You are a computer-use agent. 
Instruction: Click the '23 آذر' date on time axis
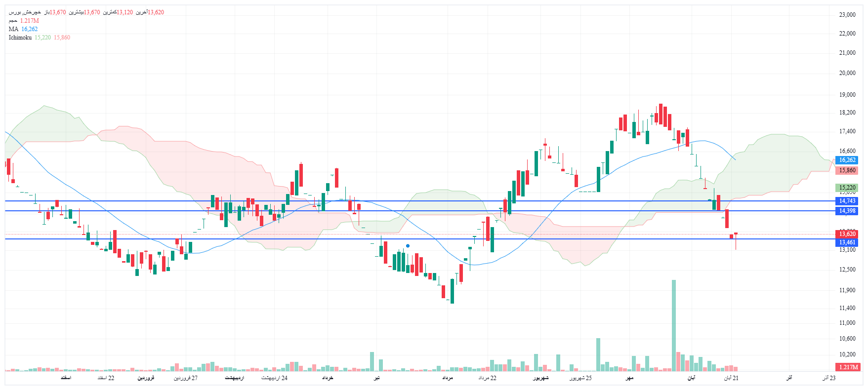pos(828,378)
